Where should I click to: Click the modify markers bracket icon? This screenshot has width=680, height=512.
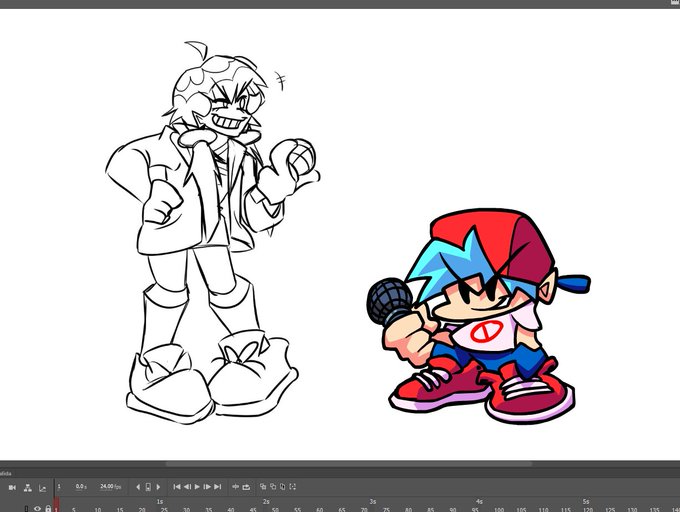[x=293, y=486]
